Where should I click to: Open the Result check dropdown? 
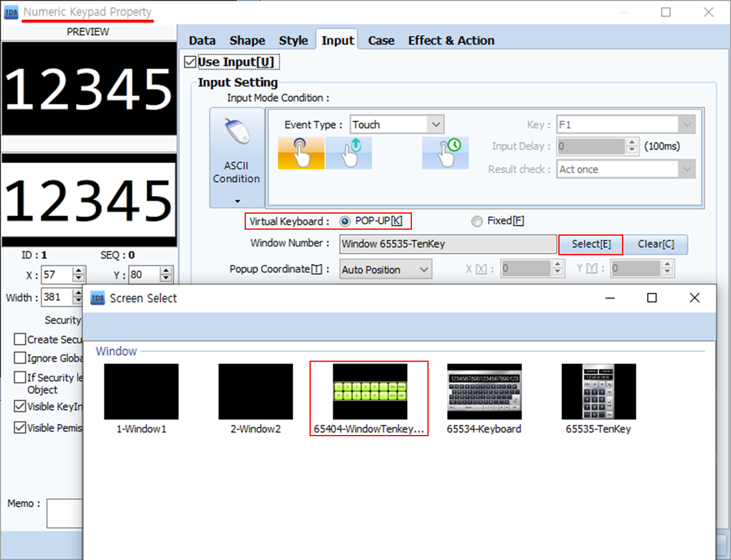point(626,170)
